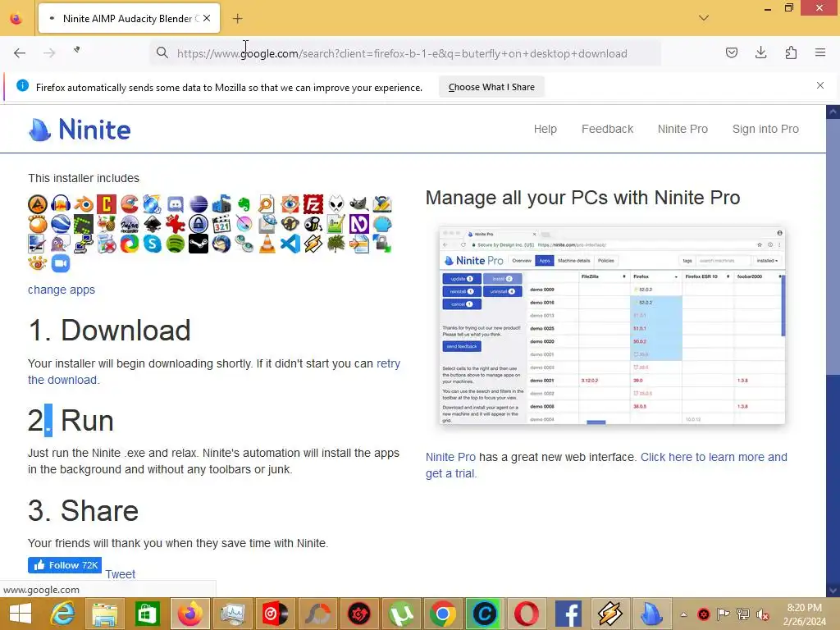The image size is (840, 630).
Task: Click the InfraRecorder icon
Action: [130, 224]
